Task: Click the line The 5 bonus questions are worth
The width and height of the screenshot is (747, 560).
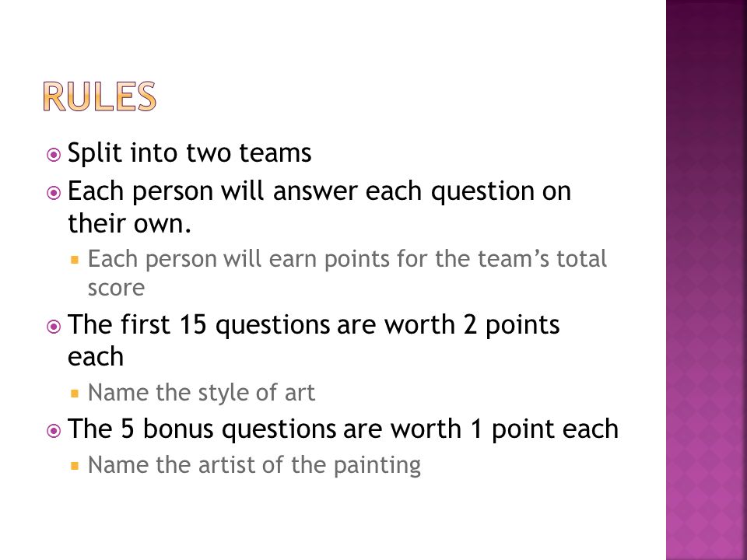Action: pos(343,429)
